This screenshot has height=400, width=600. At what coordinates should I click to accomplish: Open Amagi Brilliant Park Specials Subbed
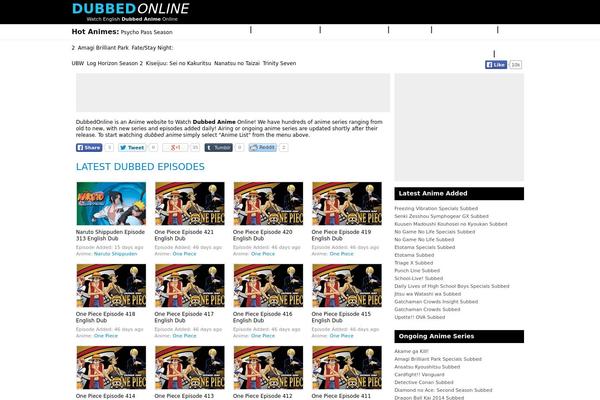438,359
